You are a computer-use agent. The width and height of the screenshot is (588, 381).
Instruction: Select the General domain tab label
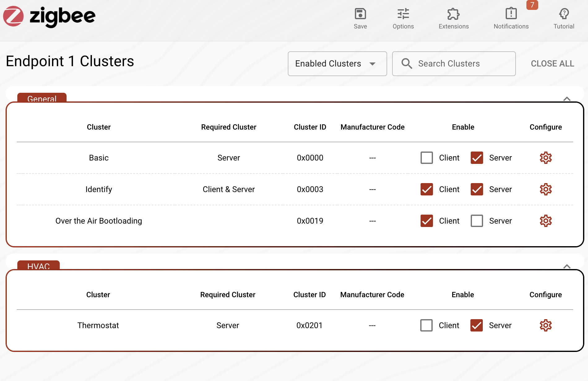coord(42,98)
